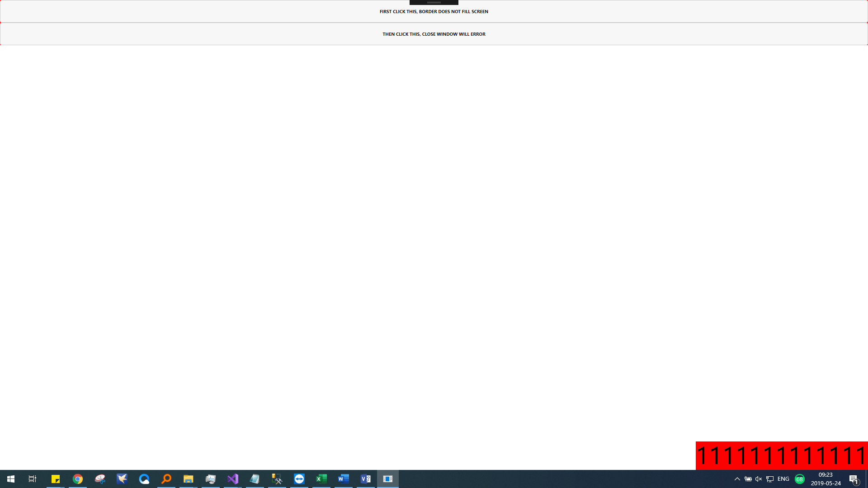The image size is (868, 488).
Task: Switch to Excel in taskbar
Action: point(321,479)
